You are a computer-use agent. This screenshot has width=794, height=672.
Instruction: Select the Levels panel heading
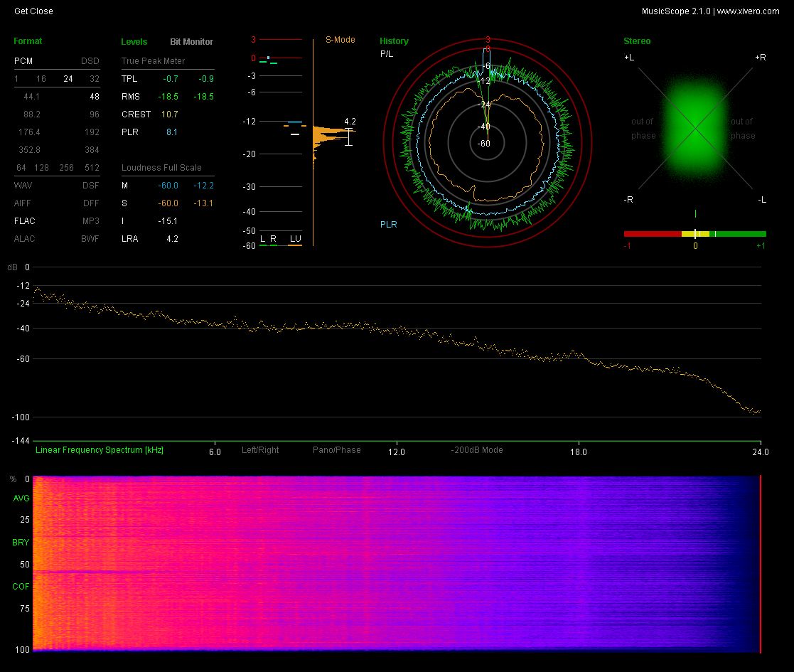(134, 42)
